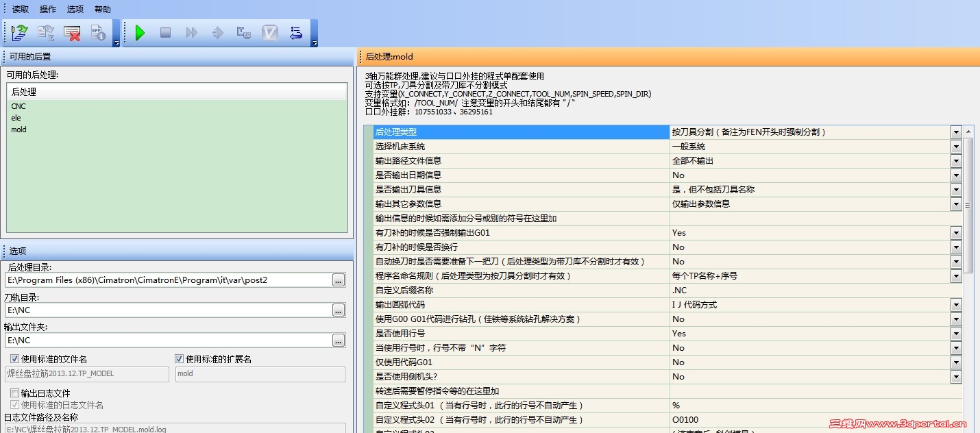Click the 后处理:mold panel header
The height and width of the screenshot is (433, 980).
[x=668, y=57]
